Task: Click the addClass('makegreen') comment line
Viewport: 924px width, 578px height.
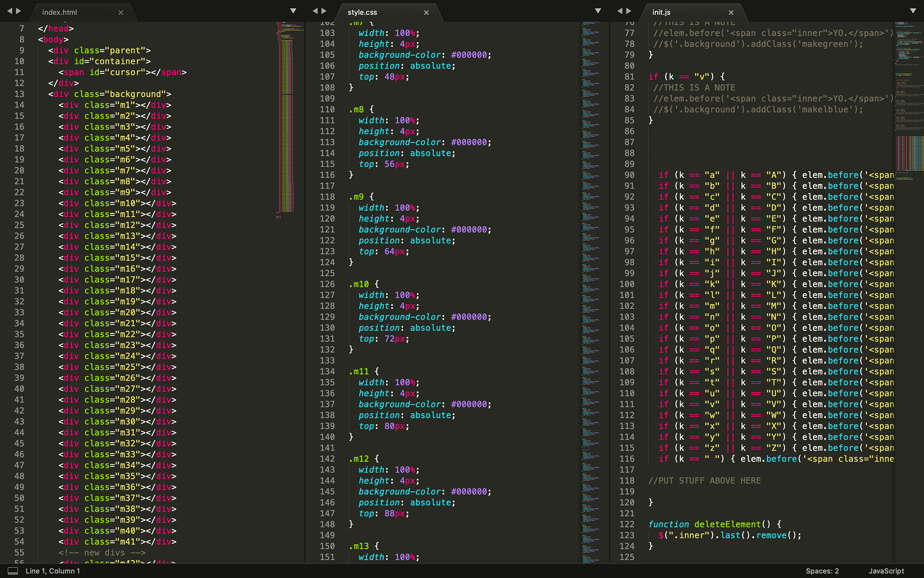Action: pyautogui.click(x=758, y=44)
